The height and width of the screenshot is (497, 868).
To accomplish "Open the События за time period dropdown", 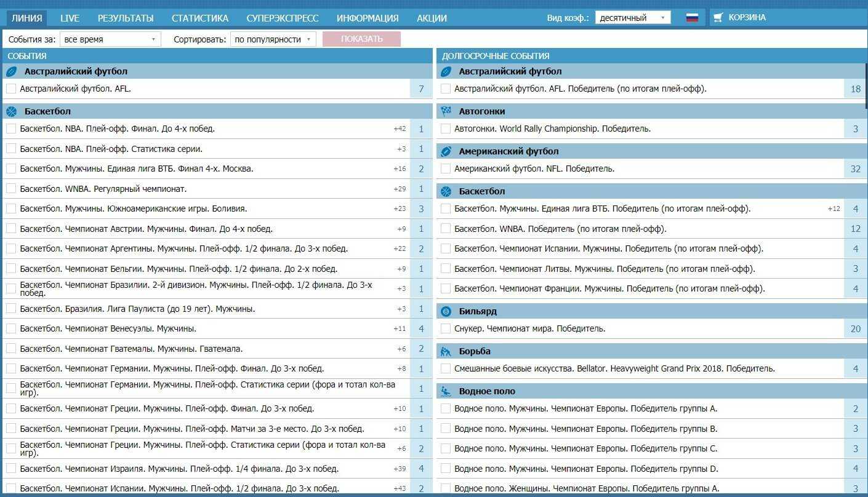I will point(110,39).
